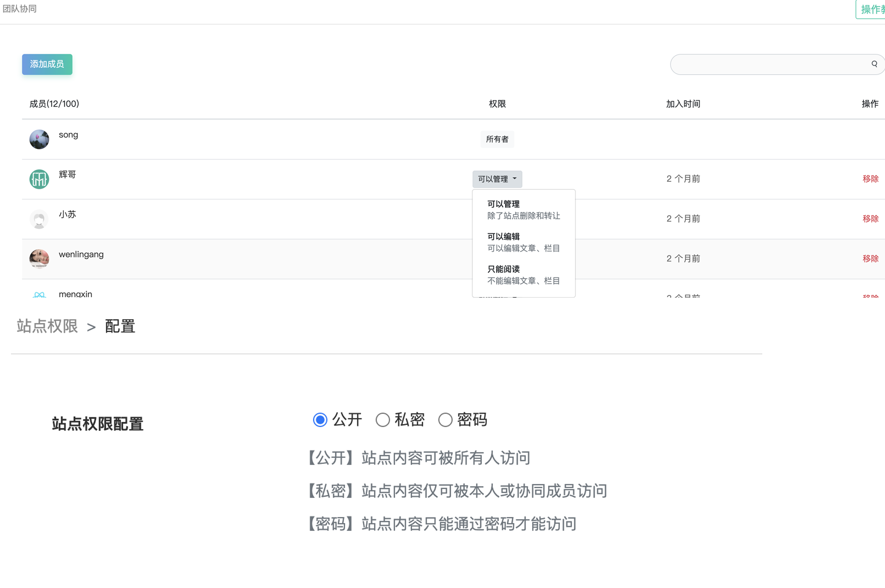The height and width of the screenshot is (588, 885).
Task: Remove 辉哥 via 移除 link
Action: click(x=870, y=179)
